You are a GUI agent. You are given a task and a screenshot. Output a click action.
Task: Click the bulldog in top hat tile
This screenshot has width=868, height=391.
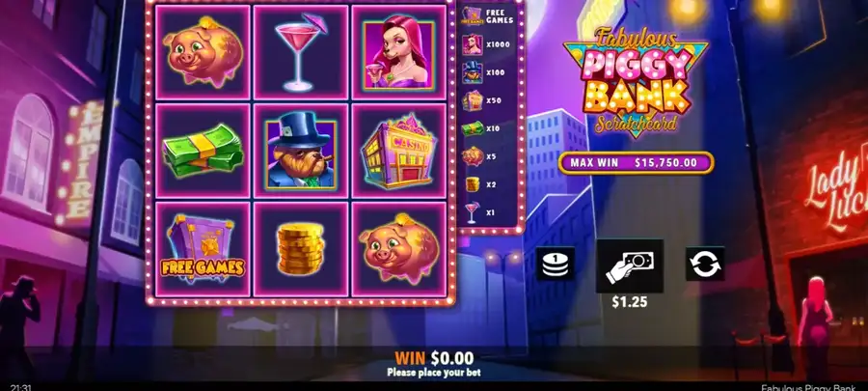click(301, 151)
